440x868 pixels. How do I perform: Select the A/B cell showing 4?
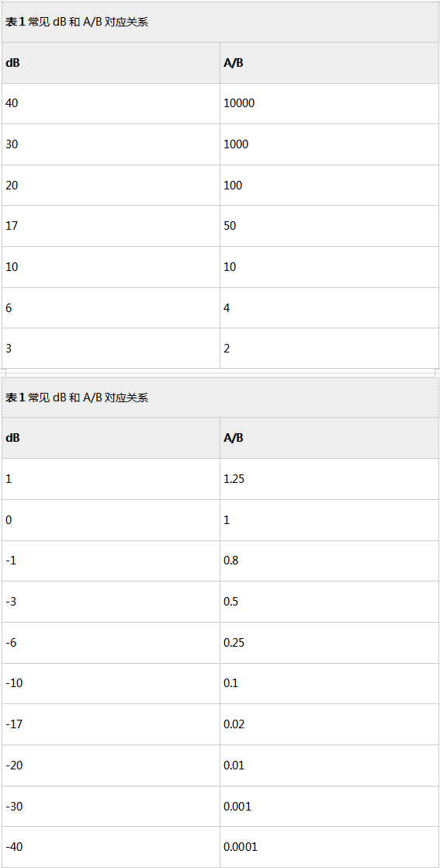click(x=329, y=307)
